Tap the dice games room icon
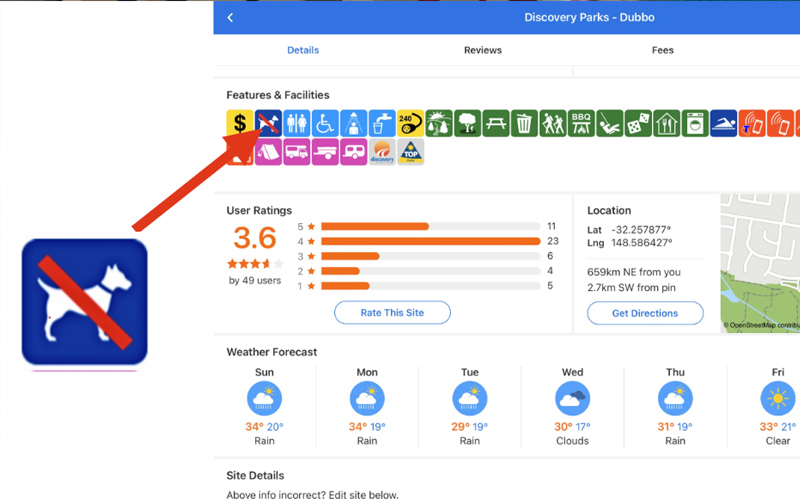Screen dimensions: 800x500 pos(638,123)
